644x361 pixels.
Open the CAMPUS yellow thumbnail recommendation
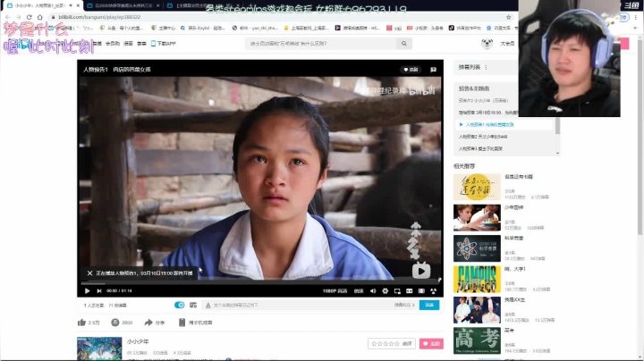pyautogui.click(x=477, y=280)
